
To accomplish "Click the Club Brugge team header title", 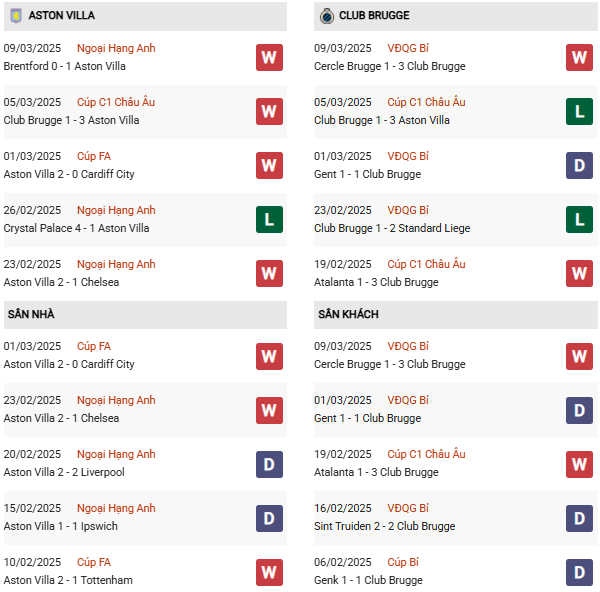I will 374,16.
